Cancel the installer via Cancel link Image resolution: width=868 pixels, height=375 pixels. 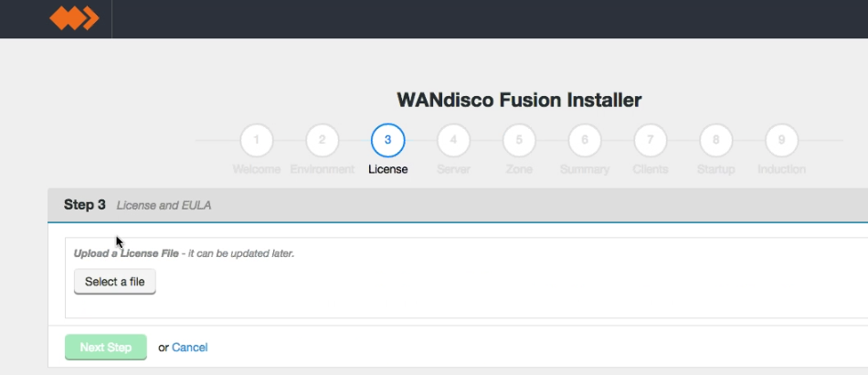[190, 348]
